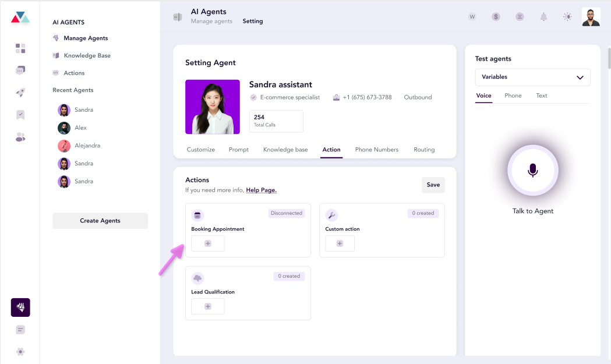611x364 pixels.
Task: Click the Custom action 0 created badge
Action: point(423,213)
